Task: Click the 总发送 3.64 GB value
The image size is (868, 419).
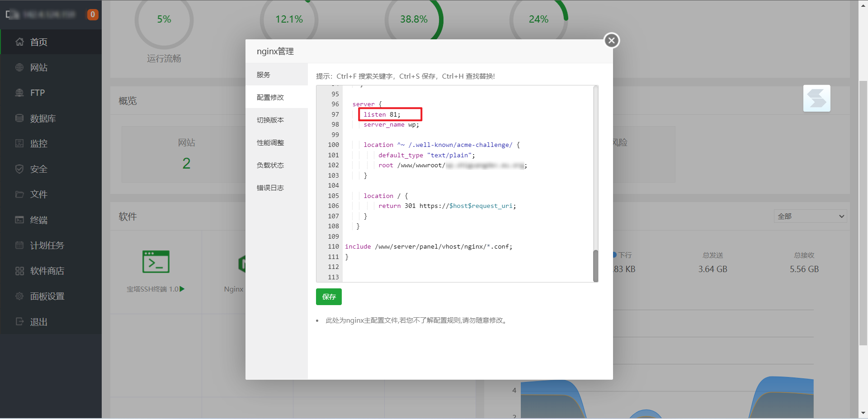Action: tap(712, 269)
